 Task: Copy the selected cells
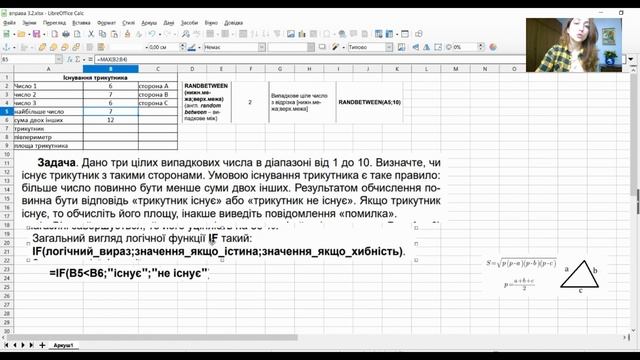102,34
